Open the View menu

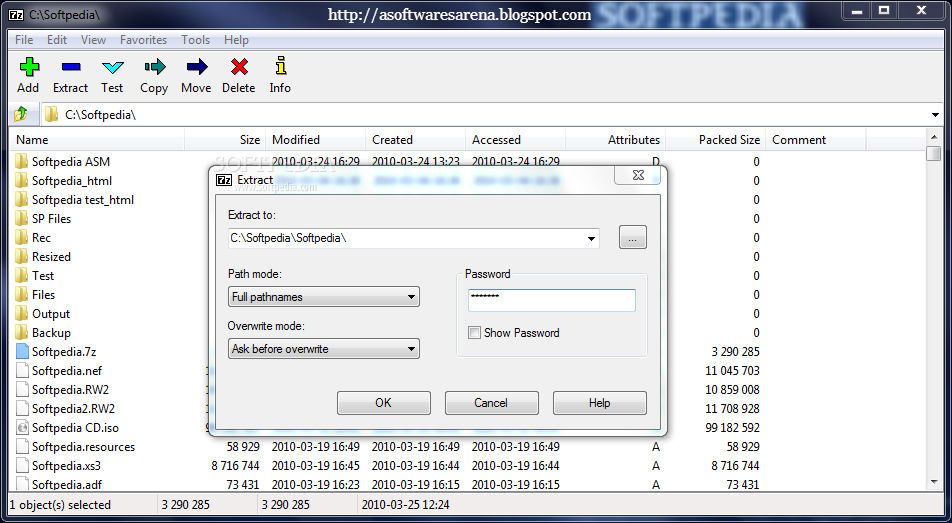[94, 39]
